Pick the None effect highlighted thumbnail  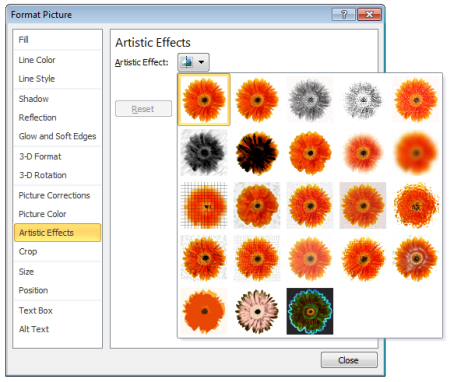click(x=204, y=99)
